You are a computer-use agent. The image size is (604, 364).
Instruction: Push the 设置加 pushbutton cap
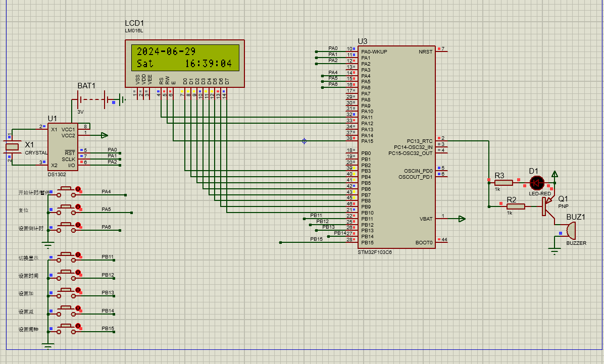pyautogui.click(x=66, y=290)
